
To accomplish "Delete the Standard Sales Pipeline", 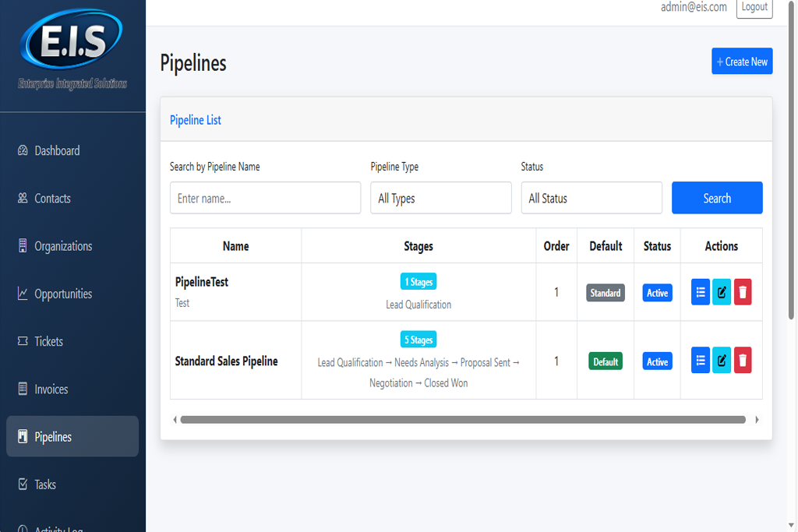I will pos(743,361).
